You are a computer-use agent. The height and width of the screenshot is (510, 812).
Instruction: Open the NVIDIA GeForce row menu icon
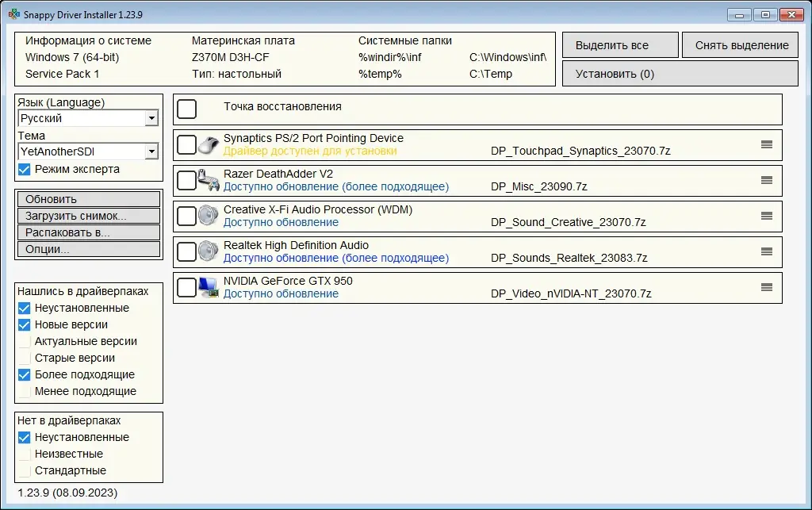pyautogui.click(x=767, y=287)
